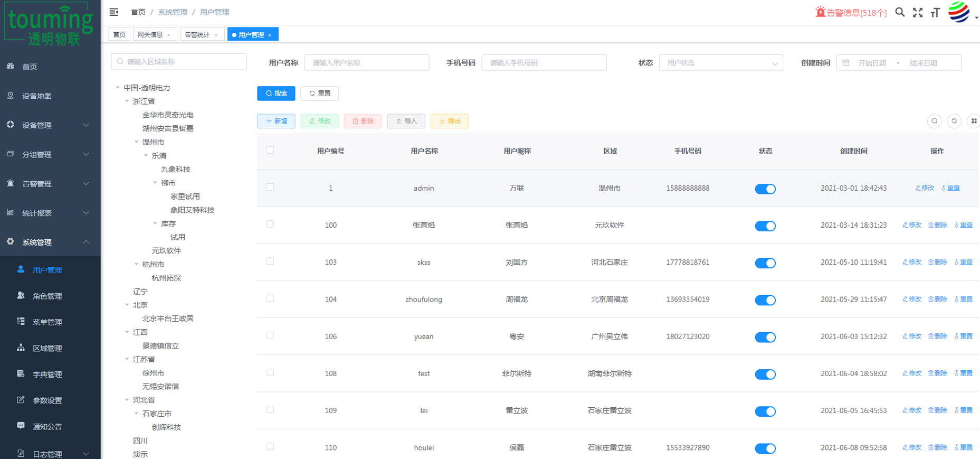Tick the checkbox for user 103 row
Screen dimensions: 980x459
(x=270, y=261)
